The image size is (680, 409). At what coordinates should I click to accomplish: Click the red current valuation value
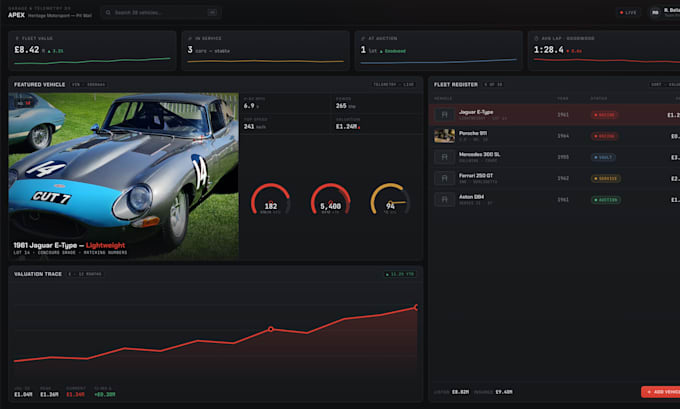(75, 394)
